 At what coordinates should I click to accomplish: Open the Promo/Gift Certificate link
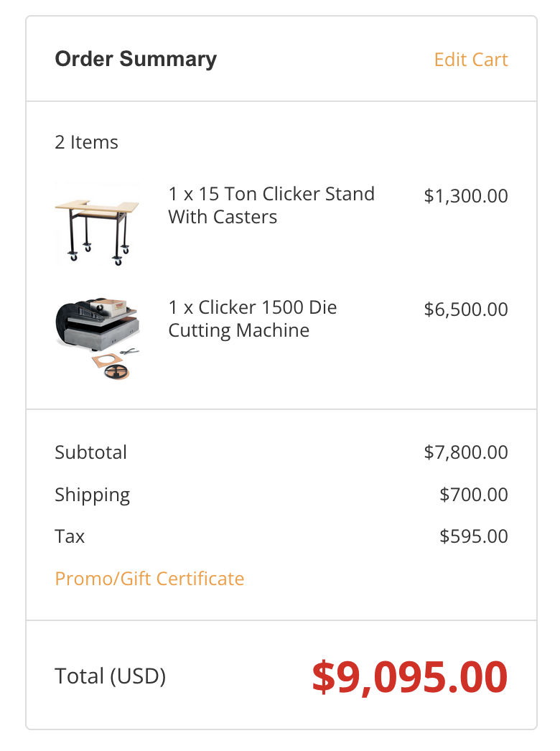point(149,579)
